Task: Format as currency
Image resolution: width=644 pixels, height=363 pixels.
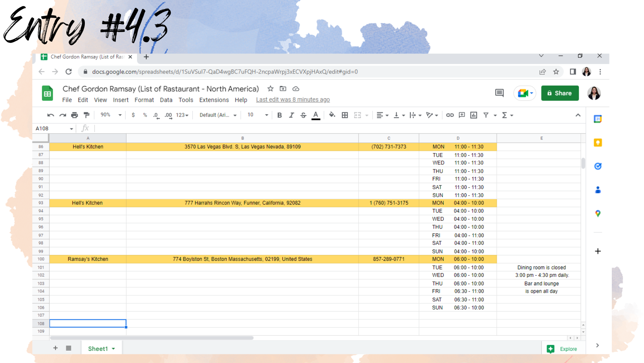Action: pyautogui.click(x=134, y=115)
